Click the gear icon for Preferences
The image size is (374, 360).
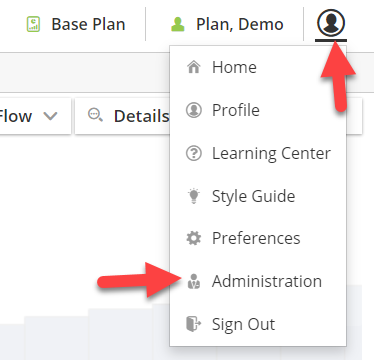click(x=194, y=238)
